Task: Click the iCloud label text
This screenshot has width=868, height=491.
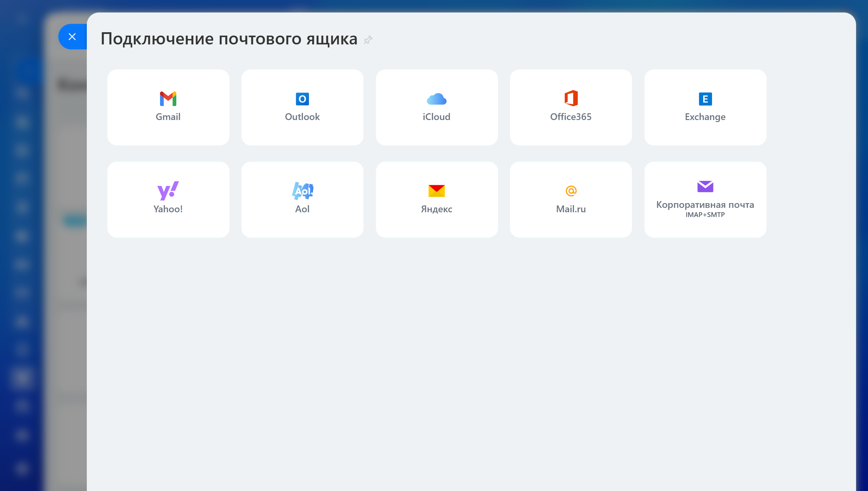Action: pos(436,117)
